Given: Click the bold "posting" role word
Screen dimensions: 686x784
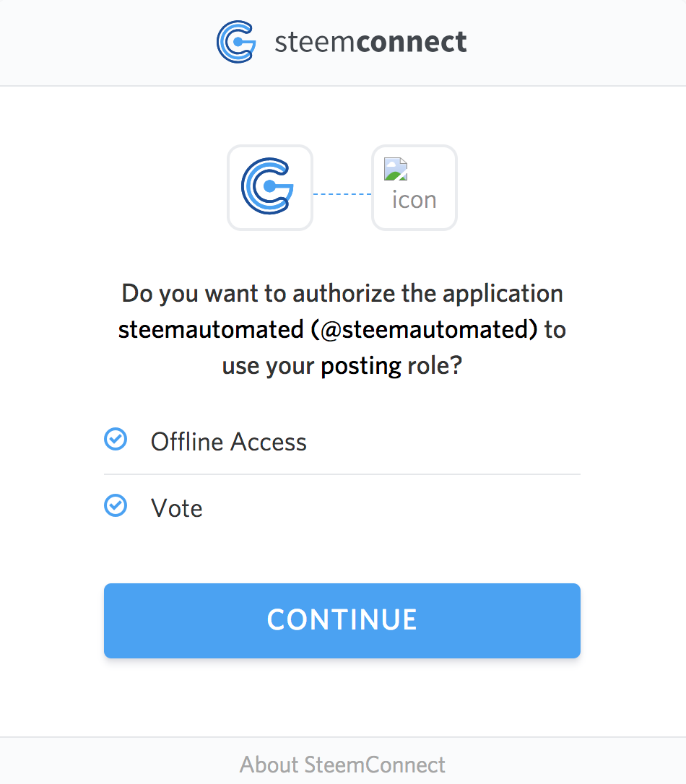Looking at the screenshot, I should [360, 367].
